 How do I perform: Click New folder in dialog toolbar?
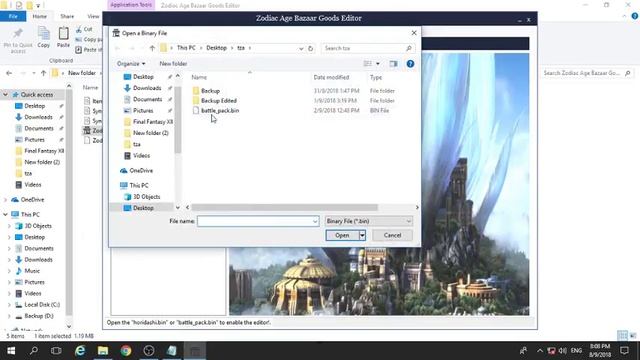[x=173, y=64]
